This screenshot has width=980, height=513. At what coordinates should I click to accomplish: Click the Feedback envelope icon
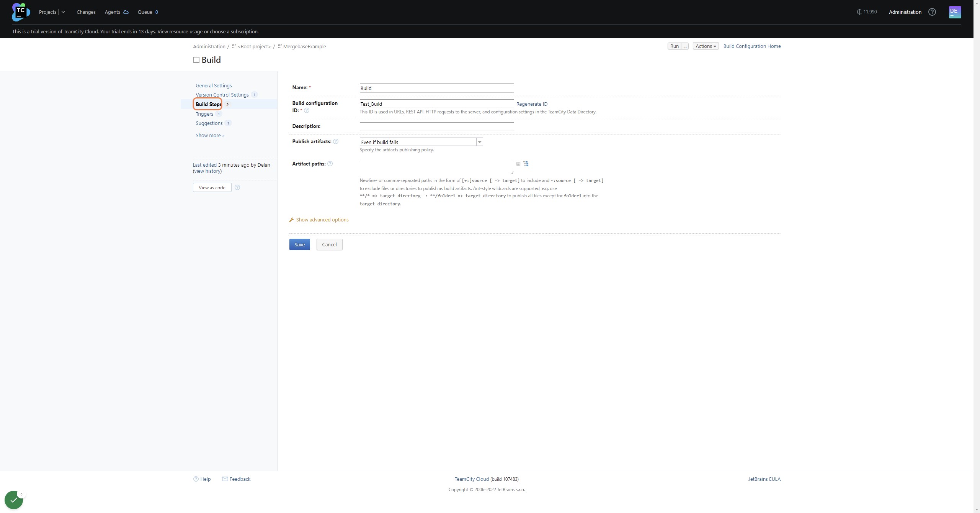click(x=225, y=479)
